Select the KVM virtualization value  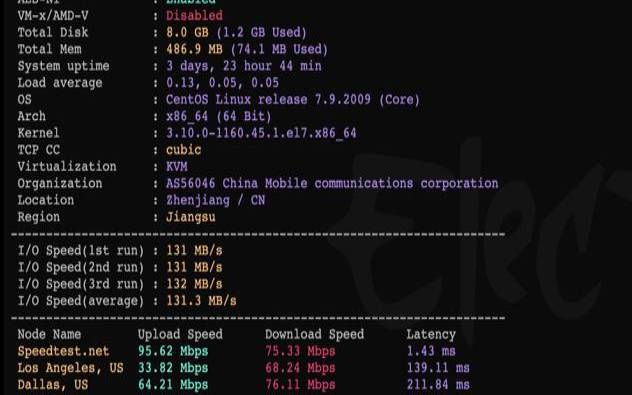point(177,166)
